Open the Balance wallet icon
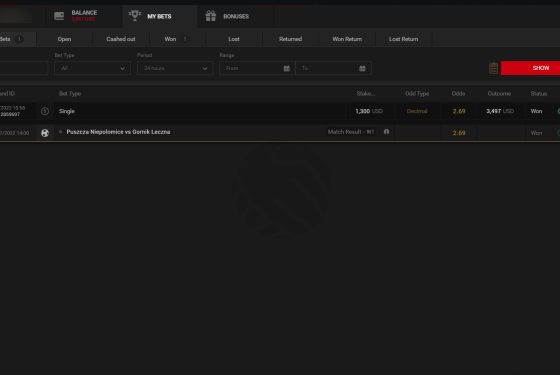The height and width of the screenshot is (375, 560). click(x=59, y=16)
